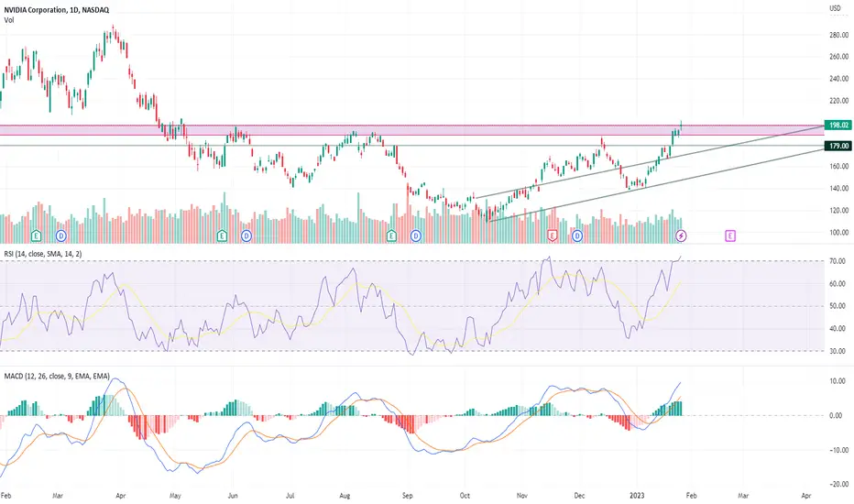Click the 30.00 RSI oversold axis label
Screen dimensions: 854x504
point(838,352)
